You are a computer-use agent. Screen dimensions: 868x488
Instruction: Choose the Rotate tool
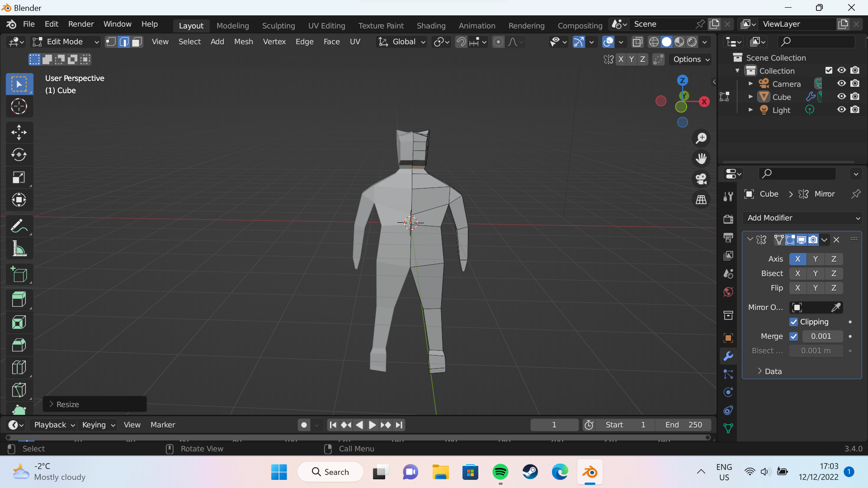pyautogui.click(x=19, y=155)
